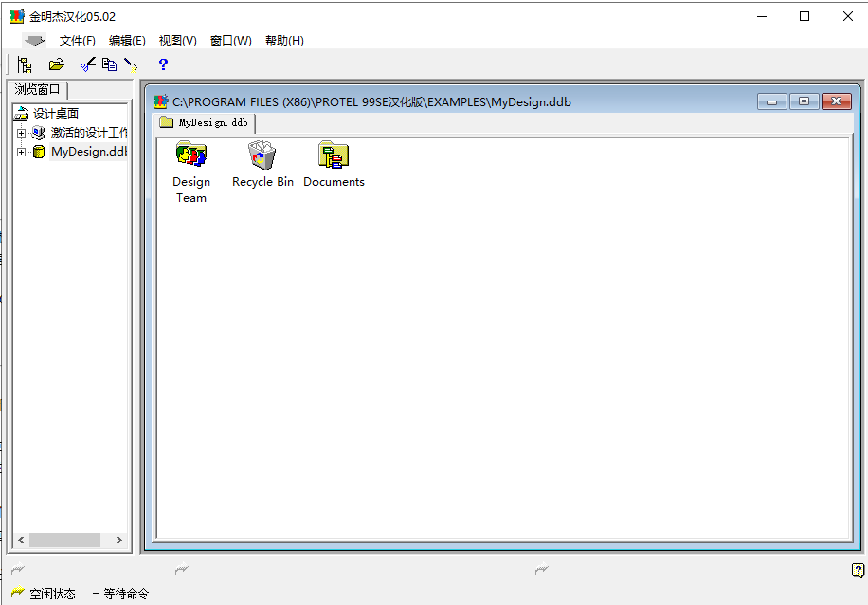
Task: Click the cut scissors toolbar icon
Action: point(88,64)
